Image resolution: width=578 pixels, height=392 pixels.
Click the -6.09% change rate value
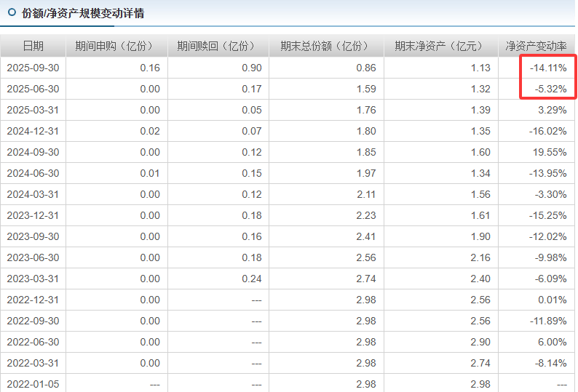click(551, 279)
